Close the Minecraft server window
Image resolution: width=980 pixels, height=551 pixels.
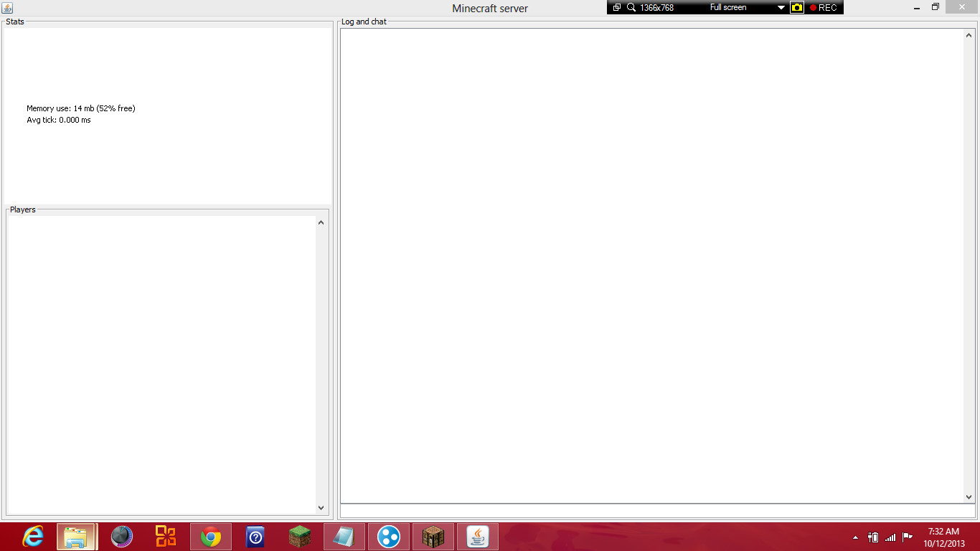click(963, 7)
